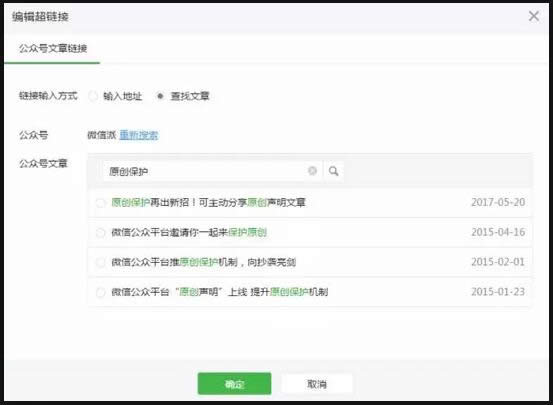Click the 取消 button
This screenshot has width=553, height=405.
[317, 383]
